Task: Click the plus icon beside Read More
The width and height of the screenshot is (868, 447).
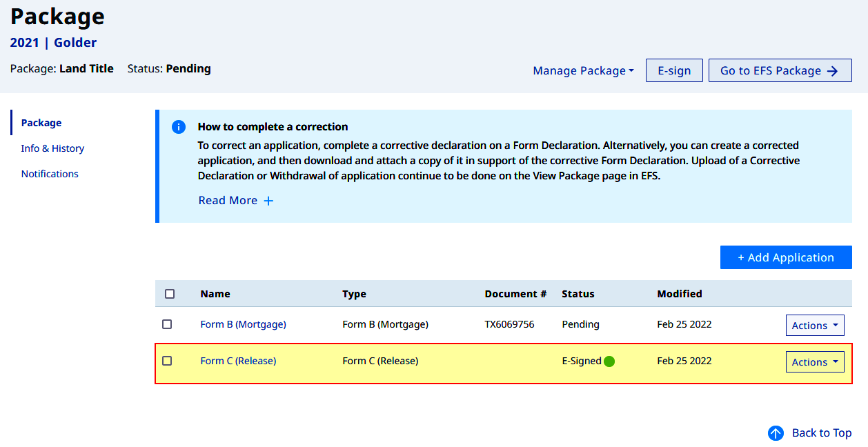Action: coord(268,201)
